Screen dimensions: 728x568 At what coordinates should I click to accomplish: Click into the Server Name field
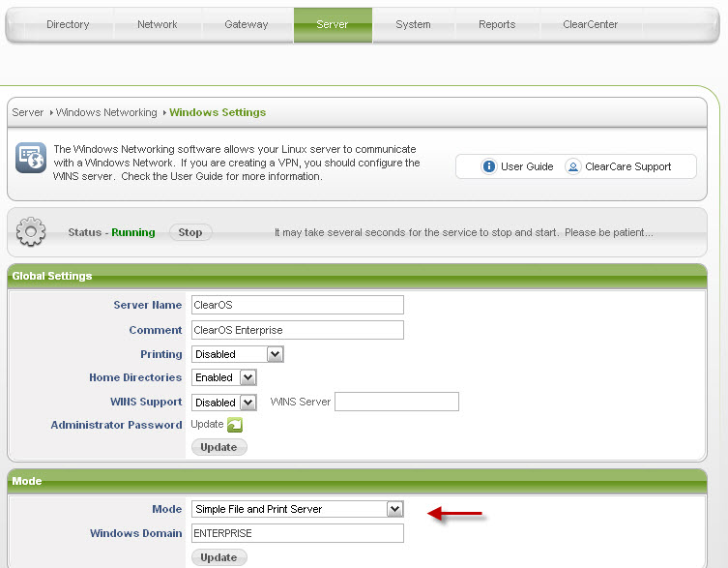298,305
